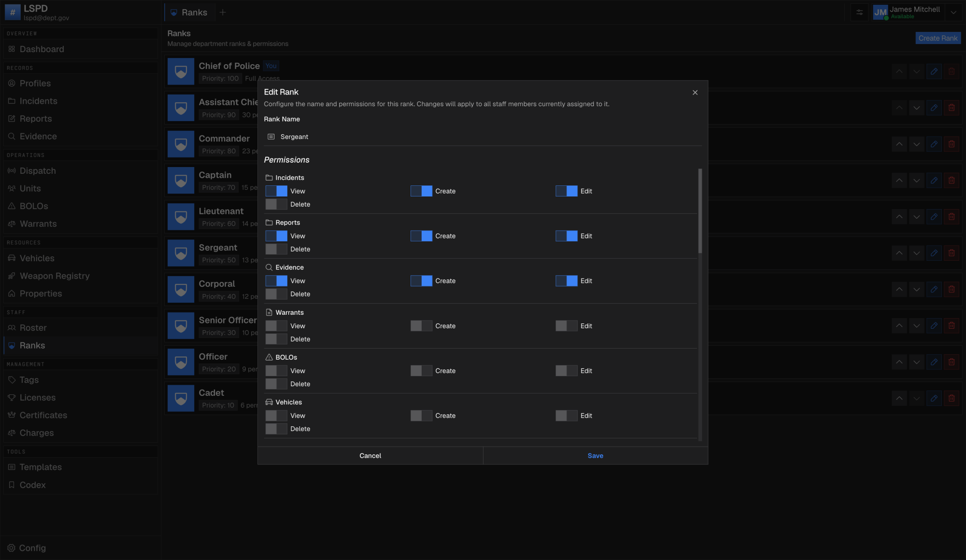Move Lieutenant rank up

[x=899, y=217]
